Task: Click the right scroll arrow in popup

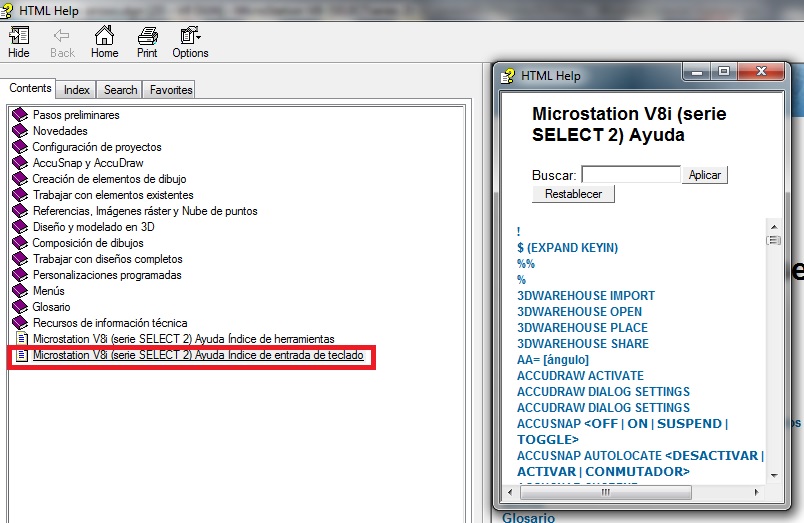Action: pyautogui.click(x=756, y=492)
